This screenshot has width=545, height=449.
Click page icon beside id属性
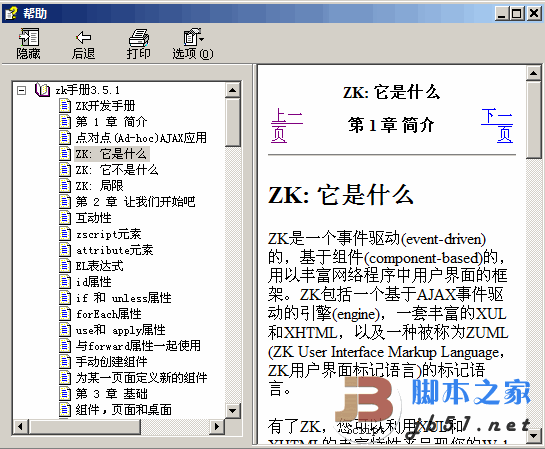(x=65, y=282)
